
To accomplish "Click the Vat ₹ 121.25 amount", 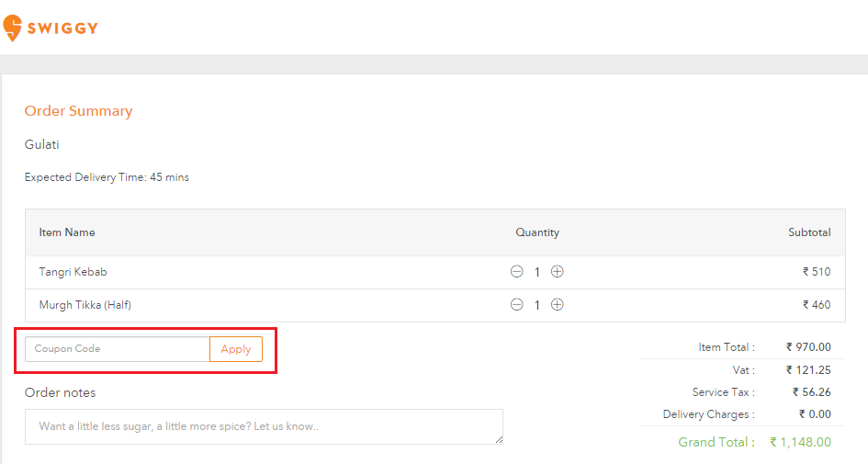I will click(808, 370).
